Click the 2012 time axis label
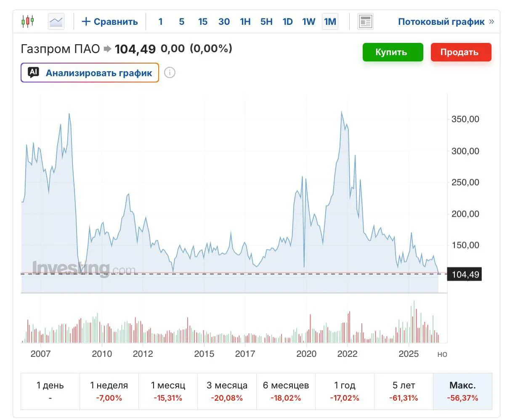The image size is (510, 420). 143,354
